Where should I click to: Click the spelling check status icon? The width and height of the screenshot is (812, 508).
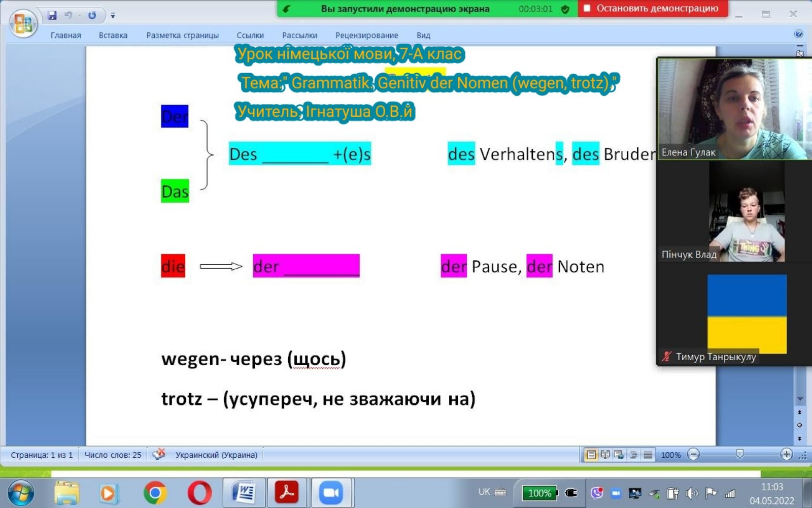click(x=159, y=454)
